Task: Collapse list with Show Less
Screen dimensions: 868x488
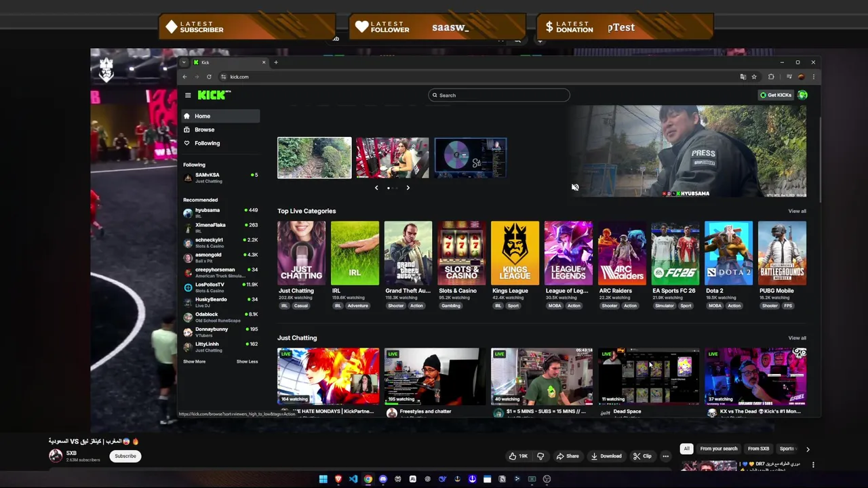Action: (x=247, y=362)
